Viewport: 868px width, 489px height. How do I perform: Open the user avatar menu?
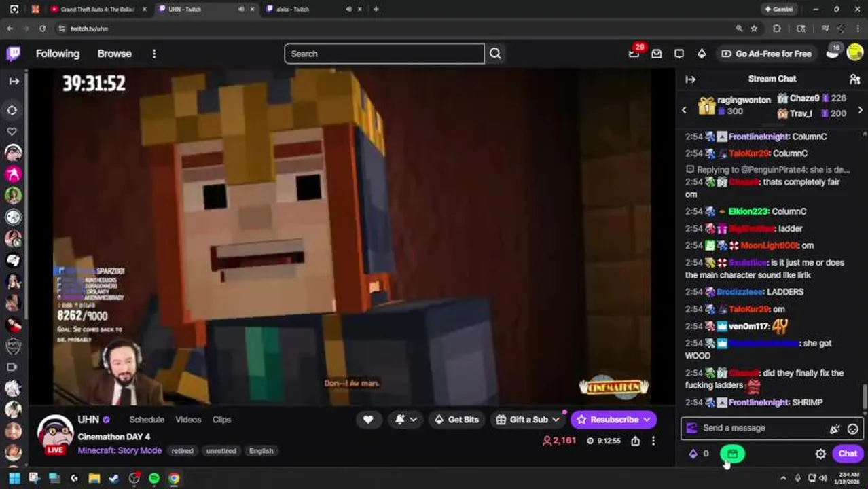tap(855, 54)
